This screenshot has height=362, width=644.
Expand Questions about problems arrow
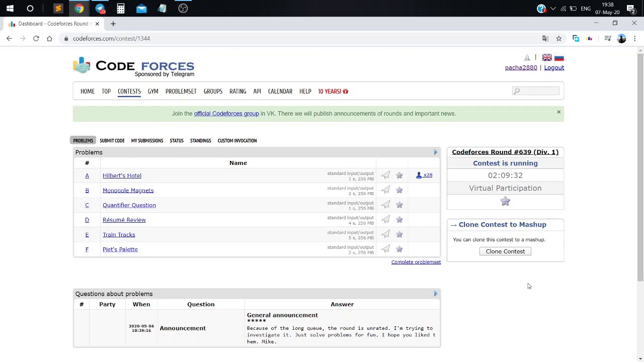tap(436, 294)
